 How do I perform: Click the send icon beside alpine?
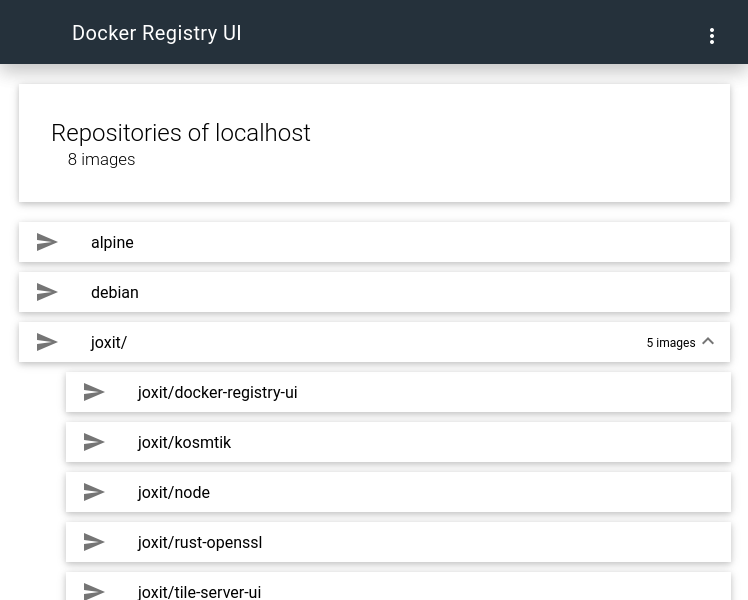47,242
